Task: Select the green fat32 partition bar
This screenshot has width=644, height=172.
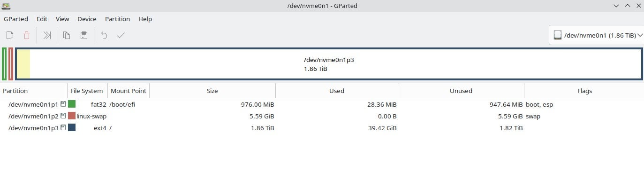Action: tap(4, 64)
